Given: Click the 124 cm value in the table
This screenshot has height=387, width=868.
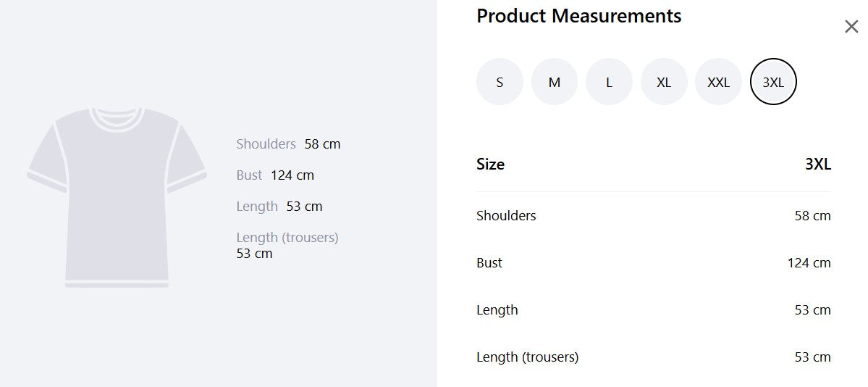Looking at the screenshot, I should tap(809, 263).
